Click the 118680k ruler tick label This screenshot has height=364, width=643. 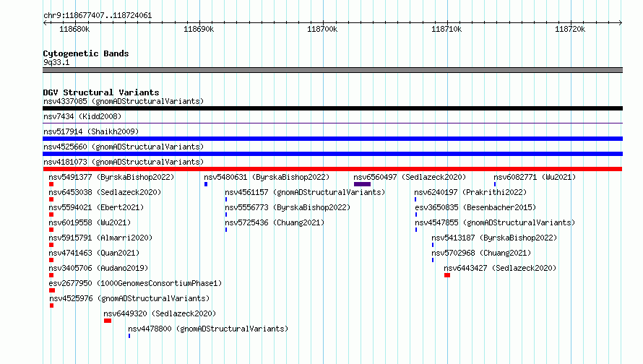click(74, 29)
